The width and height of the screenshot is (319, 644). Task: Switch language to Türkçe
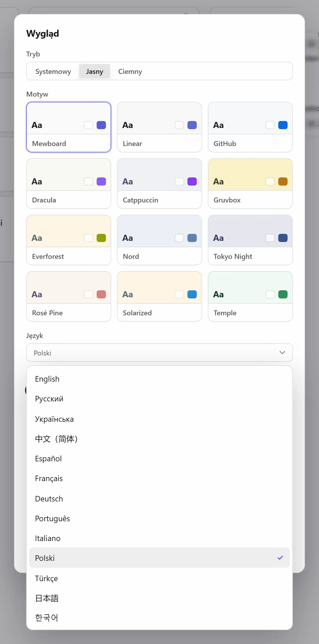click(x=159, y=578)
